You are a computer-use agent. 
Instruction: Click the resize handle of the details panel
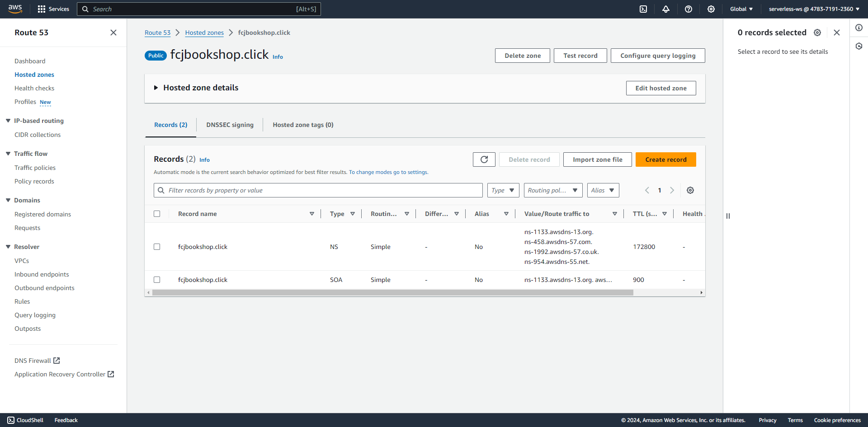click(728, 216)
